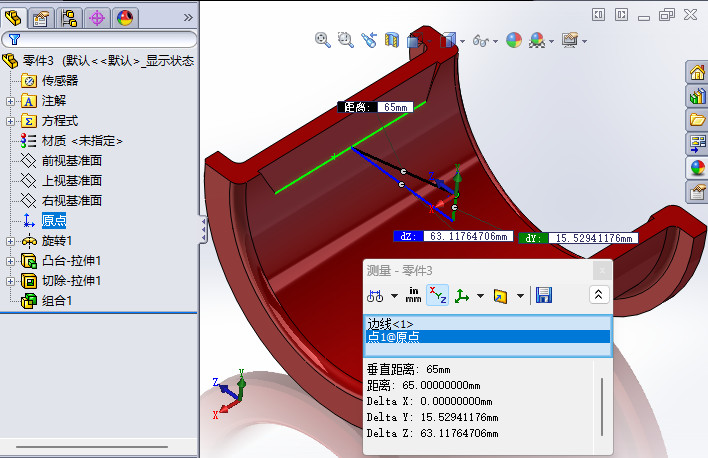Expand the 方程式 folder
The height and width of the screenshot is (458, 708).
[x=10, y=121]
